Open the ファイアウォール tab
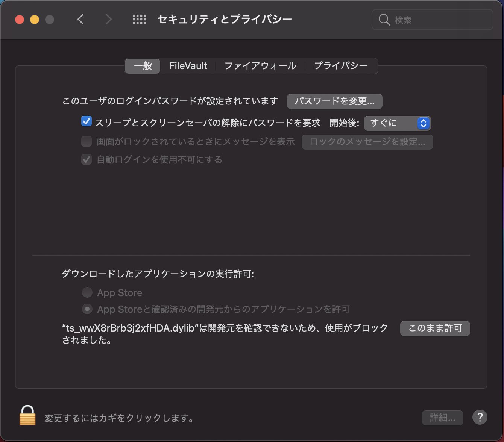This screenshot has width=504, height=442. 260,66
